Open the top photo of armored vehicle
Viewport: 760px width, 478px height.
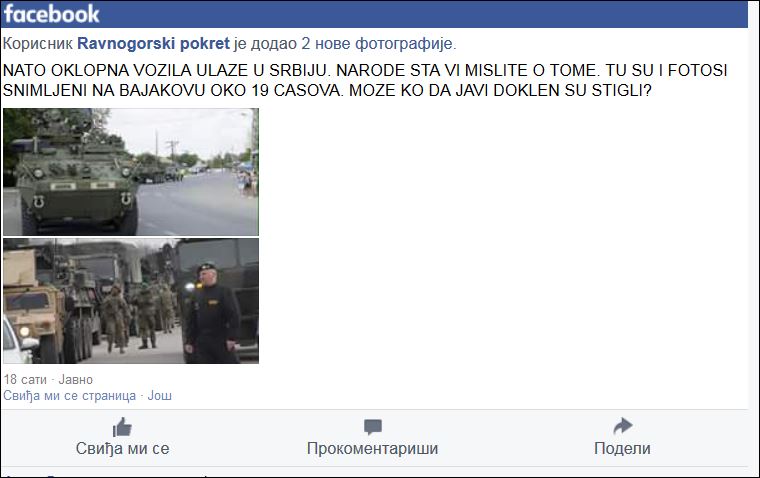coord(131,172)
